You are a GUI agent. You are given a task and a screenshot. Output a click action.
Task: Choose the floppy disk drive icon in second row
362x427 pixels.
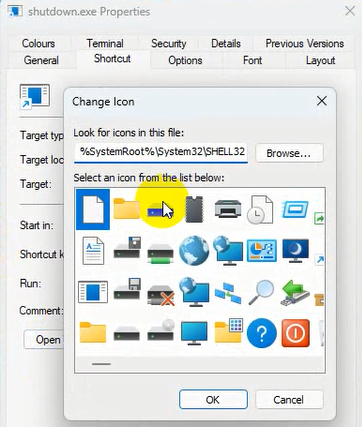pyautogui.click(x=127, y=248)
